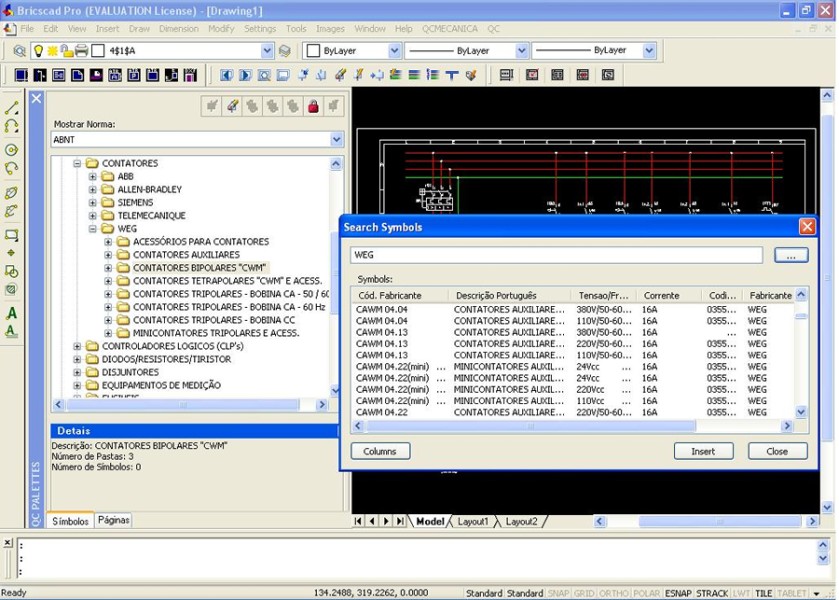Open the File menu
Screen dimensions: 839x600
27,29
